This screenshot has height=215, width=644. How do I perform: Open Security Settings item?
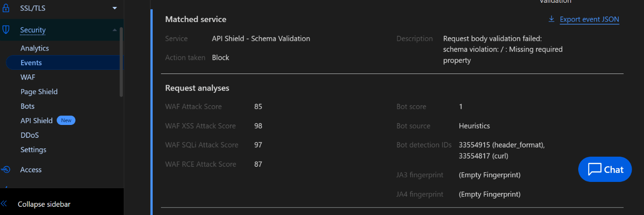point(33,150)
